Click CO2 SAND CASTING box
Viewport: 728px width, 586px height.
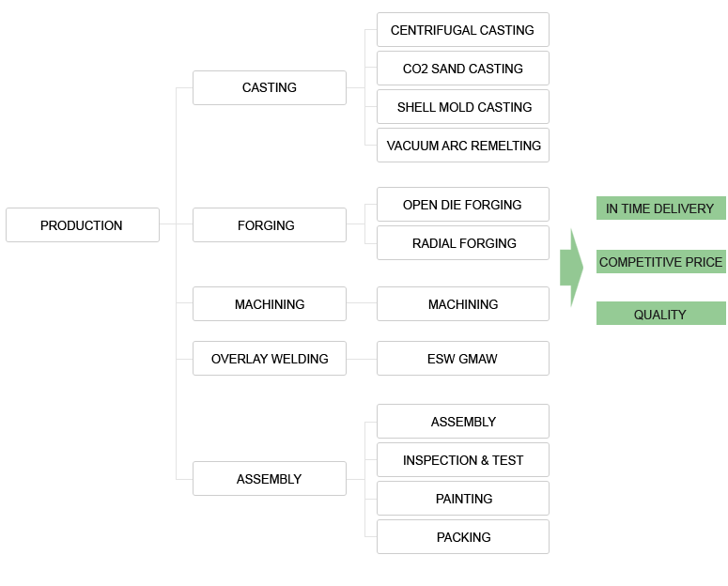pos(463,69)
